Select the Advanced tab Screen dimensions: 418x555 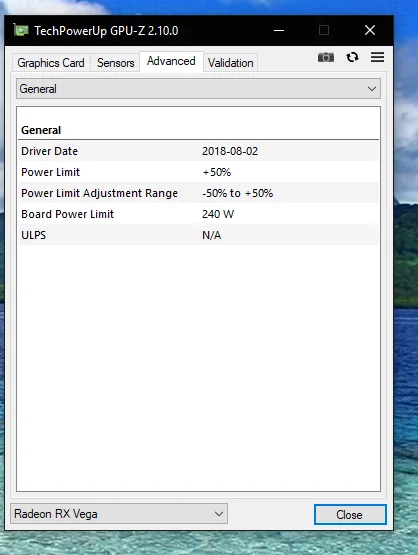pos(171,61)
